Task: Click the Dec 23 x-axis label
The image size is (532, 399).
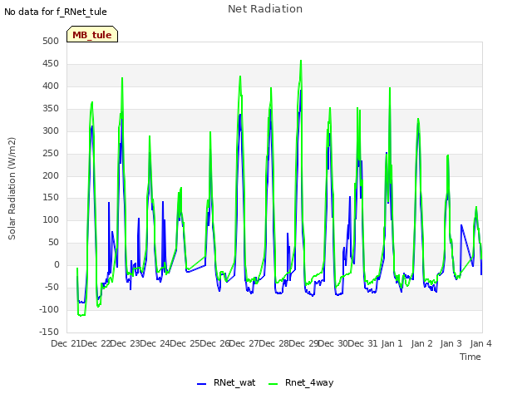Action: pyautogui.click(x=126, y=343)
